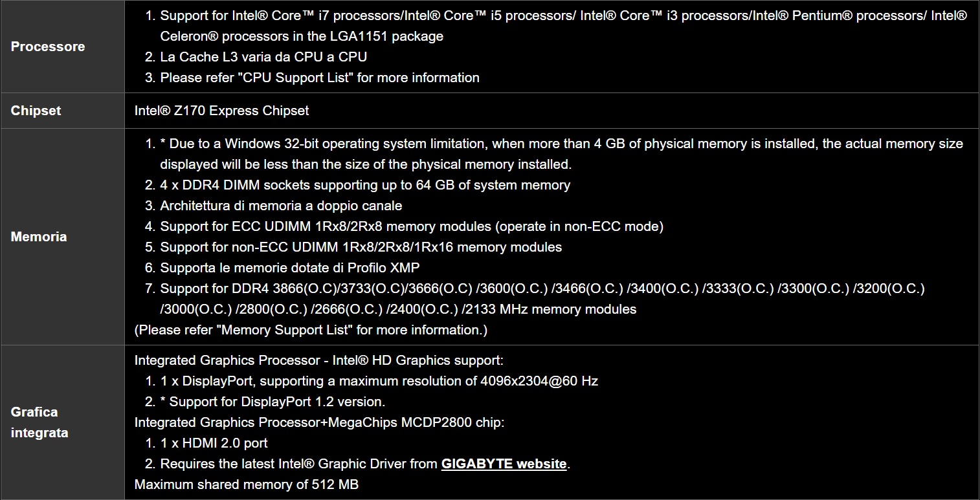Click the Memoria row header
The height and width of the screenshot is (500, 980).
(39, 237)
